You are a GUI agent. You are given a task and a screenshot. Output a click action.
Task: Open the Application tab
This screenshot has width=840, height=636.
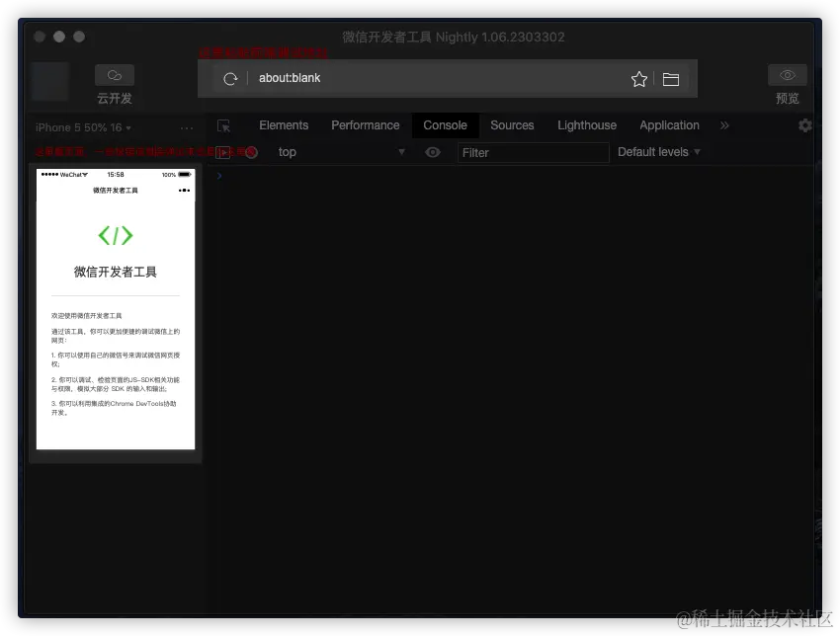click(x=669, y=125)
